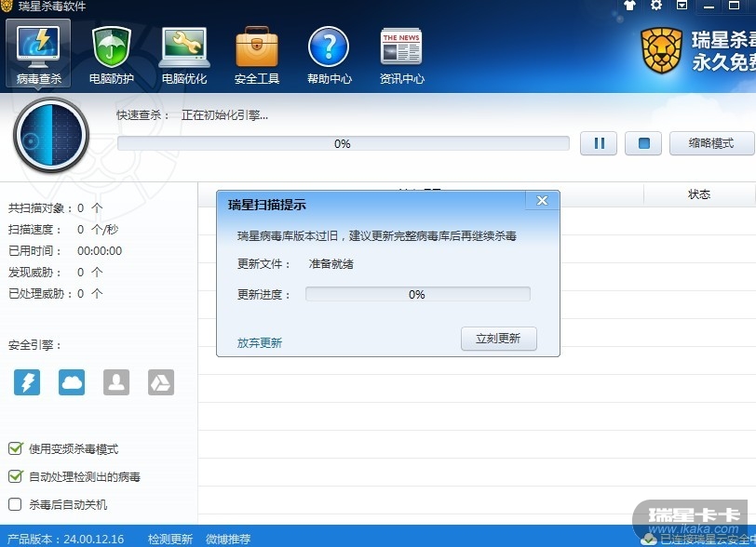Click 放弃更新 link in dialog
Viewport: 756px width, 547px height.
(260, 342)
